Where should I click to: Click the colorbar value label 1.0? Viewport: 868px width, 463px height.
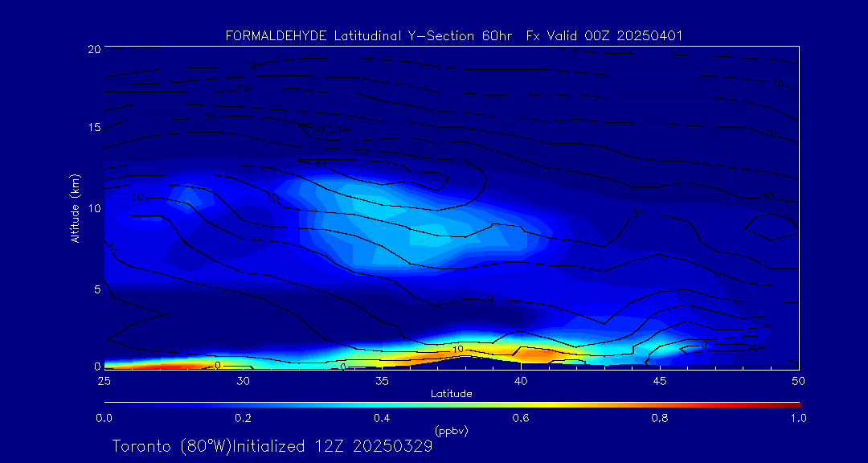click(x=799, y=418)
